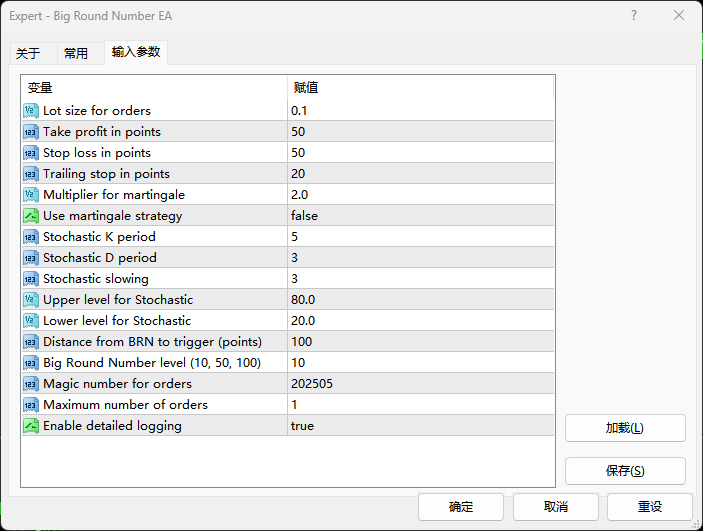Reset parameters with the 重设 button
This screenshot has height=531, width=703.
pyautogui.click(x=649, y=506)
